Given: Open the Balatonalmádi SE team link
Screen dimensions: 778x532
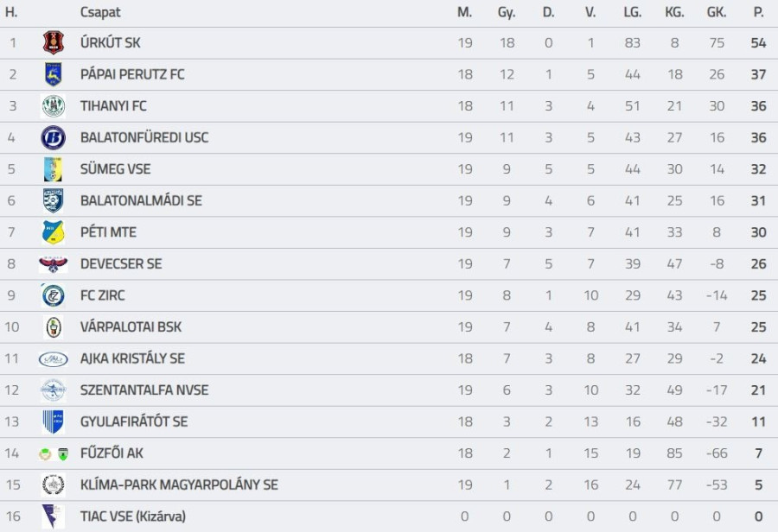Looking at the screenshot, I should 141,200.
